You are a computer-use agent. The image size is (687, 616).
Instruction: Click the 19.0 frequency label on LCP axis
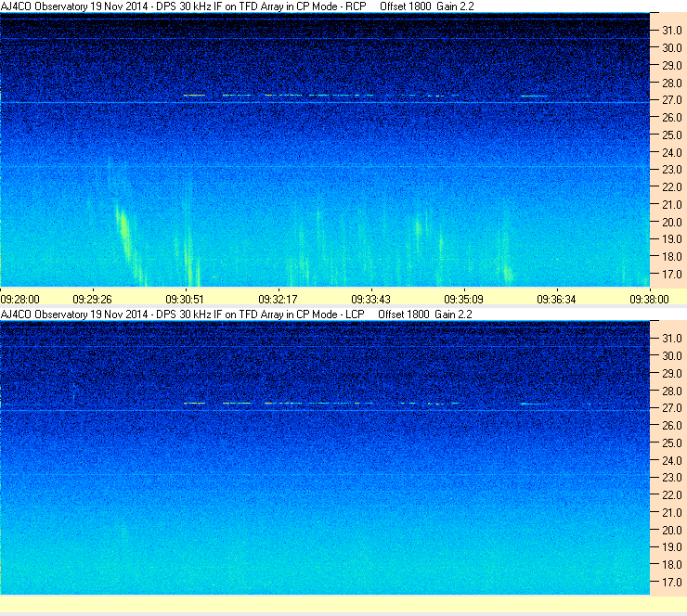(x=671, y=547)
